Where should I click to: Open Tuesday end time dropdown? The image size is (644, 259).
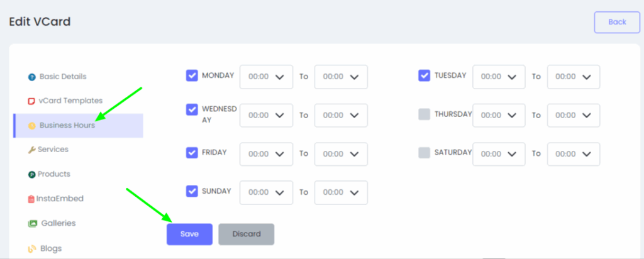pos(574,77)
